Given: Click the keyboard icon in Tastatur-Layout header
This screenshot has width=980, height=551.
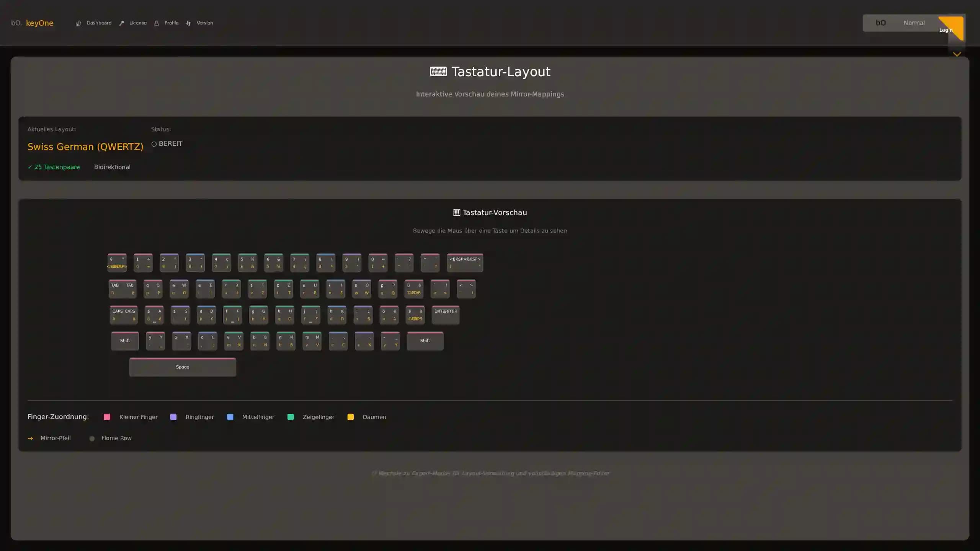Looking at the screenshot, I should point(438,71).
